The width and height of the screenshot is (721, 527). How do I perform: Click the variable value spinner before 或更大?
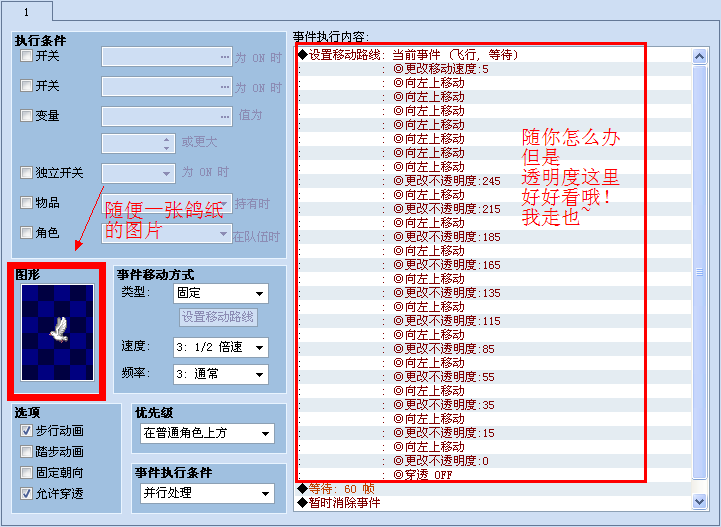click(138, 143)
